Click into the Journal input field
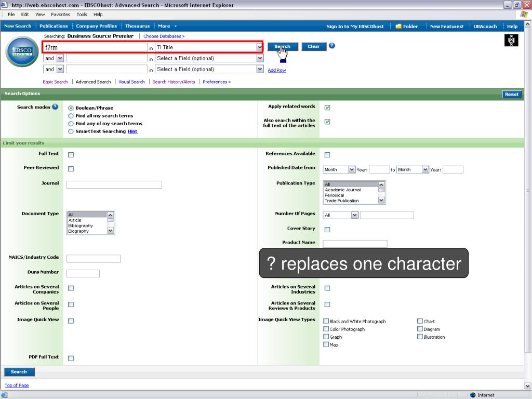This screenshot has height=399, width=532. click(114, 184)
